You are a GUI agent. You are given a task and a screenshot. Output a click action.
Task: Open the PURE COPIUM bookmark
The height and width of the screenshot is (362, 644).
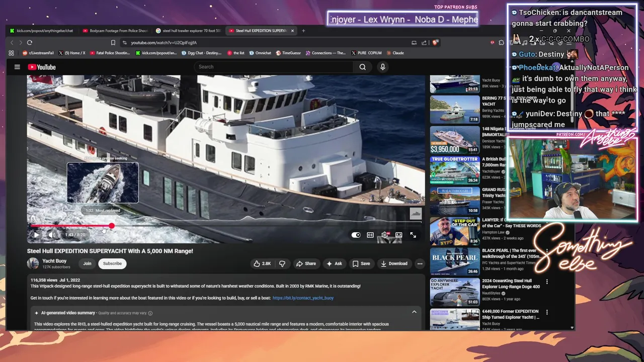[366, 53]
